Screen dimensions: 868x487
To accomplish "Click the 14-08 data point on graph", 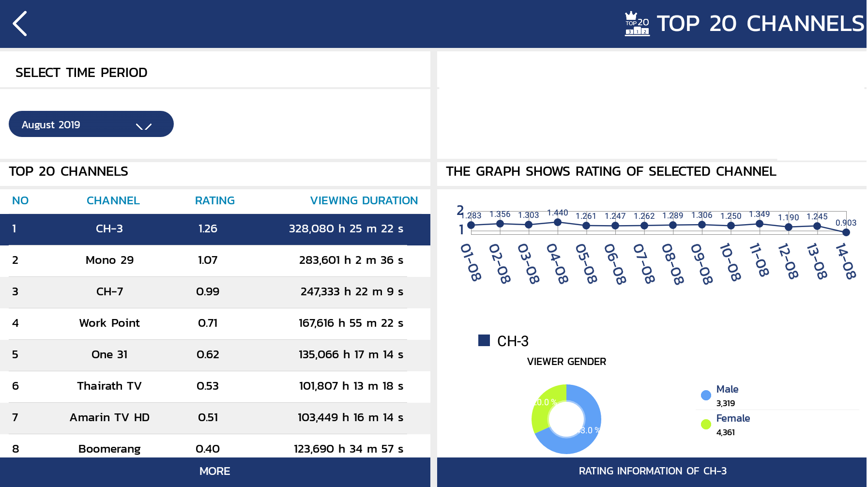I will coord(846,232).
